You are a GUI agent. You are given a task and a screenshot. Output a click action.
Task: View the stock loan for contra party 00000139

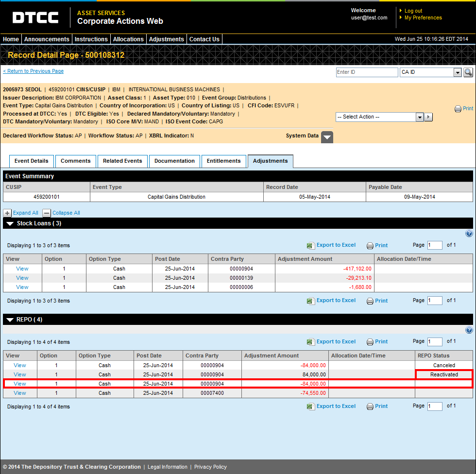22,278
